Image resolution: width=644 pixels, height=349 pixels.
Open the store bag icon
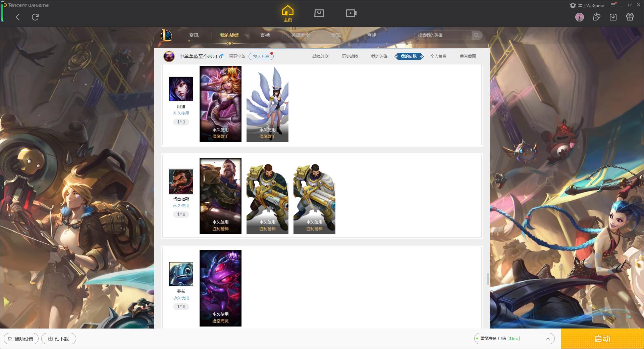click(x=319, y=13)
